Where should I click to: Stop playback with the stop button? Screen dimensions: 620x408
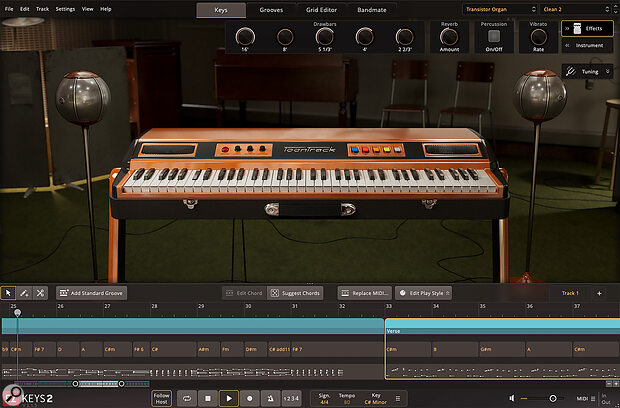click(x=208, y=399)
